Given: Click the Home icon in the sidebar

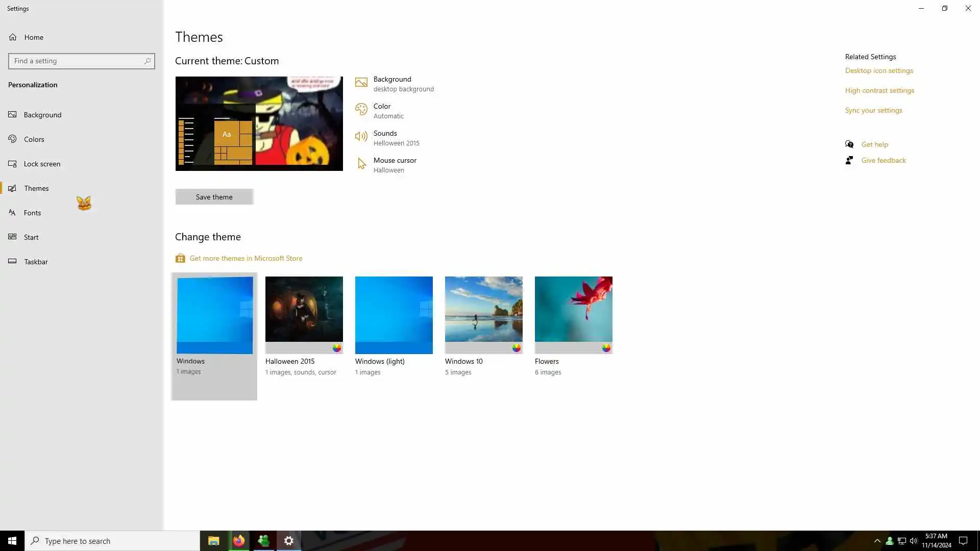Looking at the screenshot, I should (x=13, y=37).
